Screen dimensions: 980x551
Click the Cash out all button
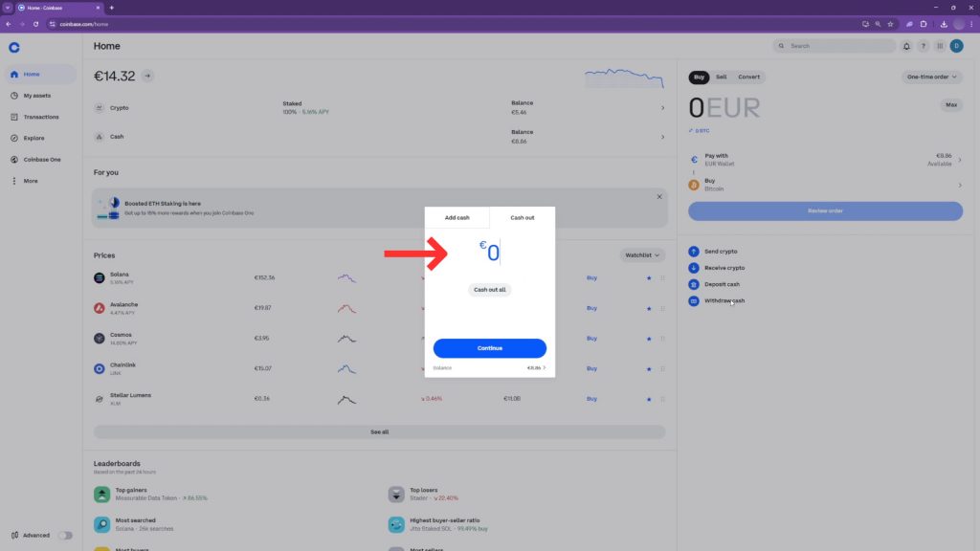pyautogui.click(x=489, y=290)
